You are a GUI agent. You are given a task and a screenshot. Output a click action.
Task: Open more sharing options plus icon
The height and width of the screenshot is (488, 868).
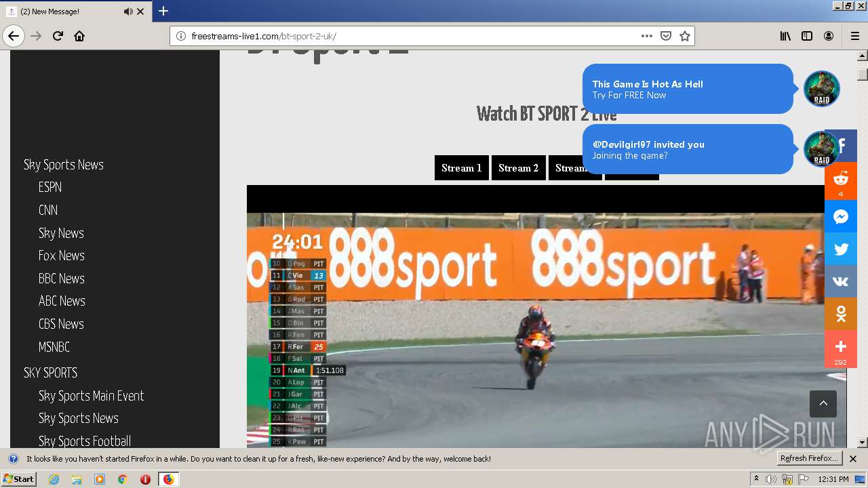(841, 349)
